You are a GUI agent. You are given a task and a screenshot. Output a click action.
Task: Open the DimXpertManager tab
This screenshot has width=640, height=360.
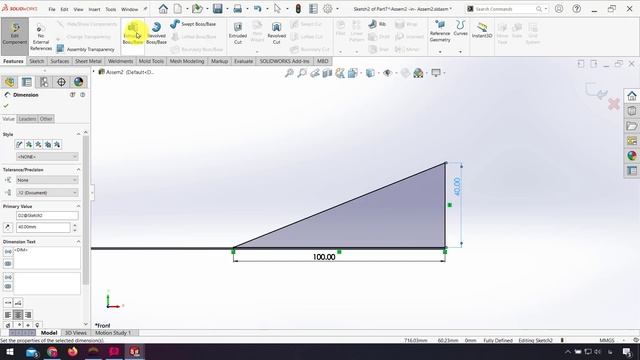(61, 82)
